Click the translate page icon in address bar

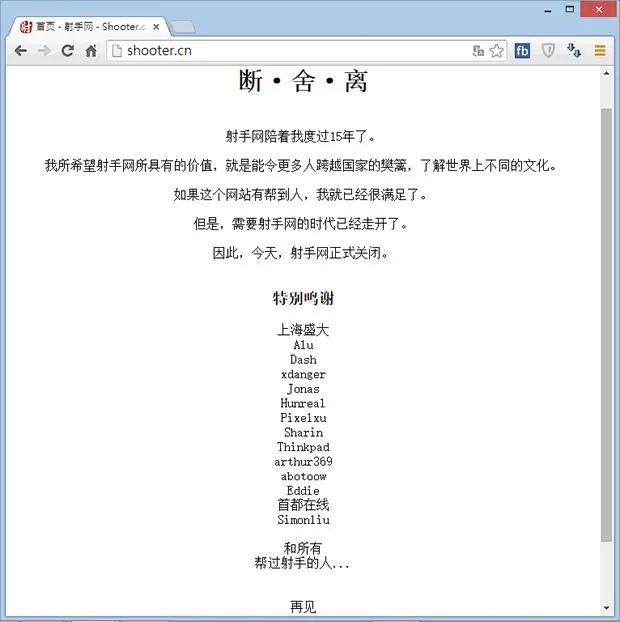[478, 51]
